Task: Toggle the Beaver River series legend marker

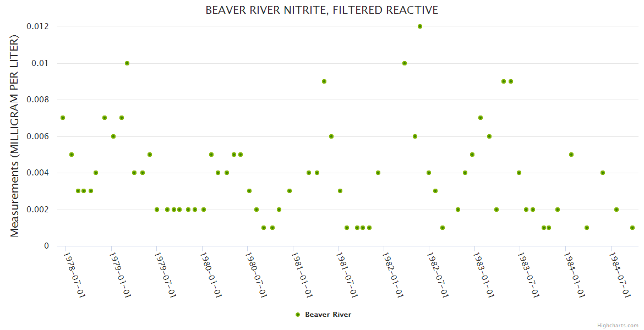Action: pos(298,315)
